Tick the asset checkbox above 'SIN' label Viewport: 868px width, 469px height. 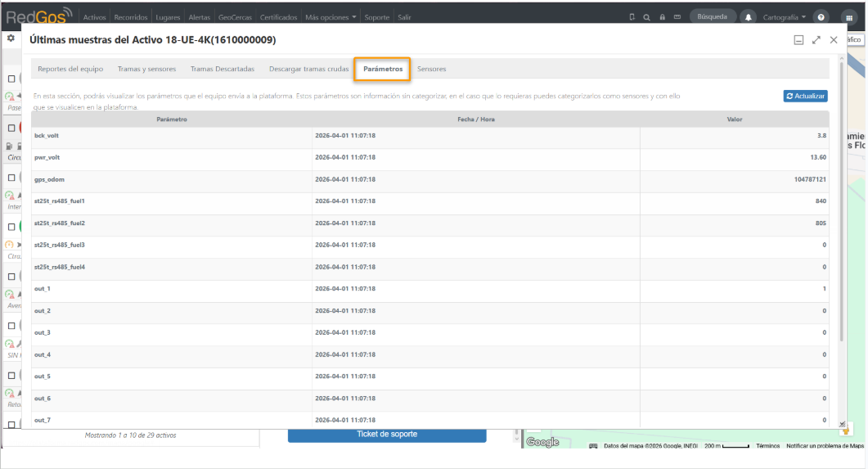point(11,326)
